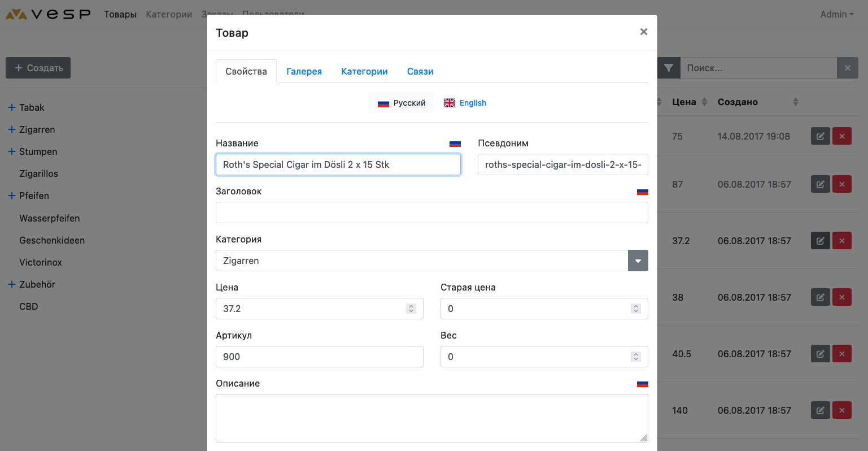The image size is (868, 451).
Task: Delete the product priced 140
Action: tap(841, 410)
